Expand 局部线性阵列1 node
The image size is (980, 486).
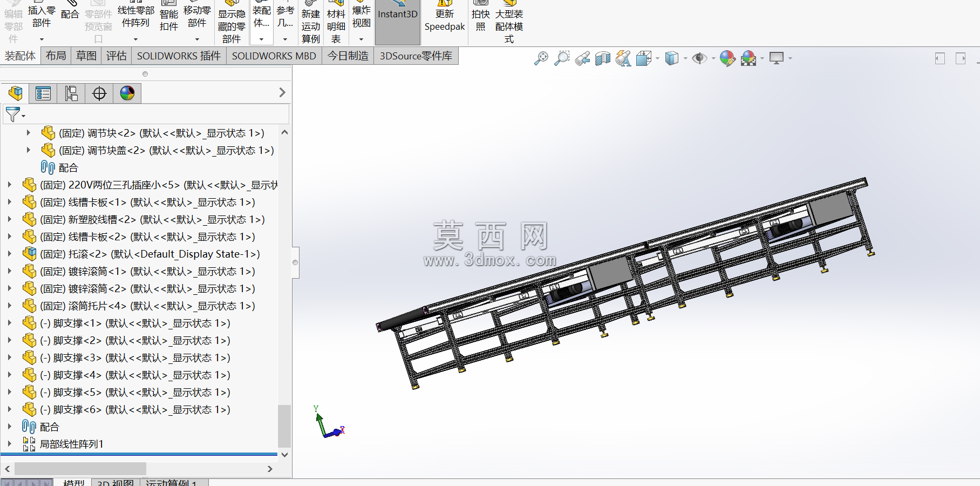[10, 444]
